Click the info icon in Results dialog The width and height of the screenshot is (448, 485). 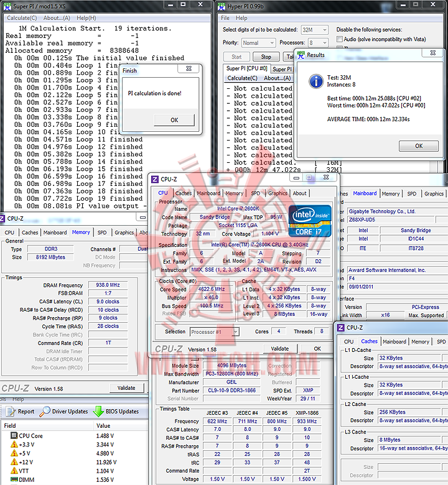316,81
